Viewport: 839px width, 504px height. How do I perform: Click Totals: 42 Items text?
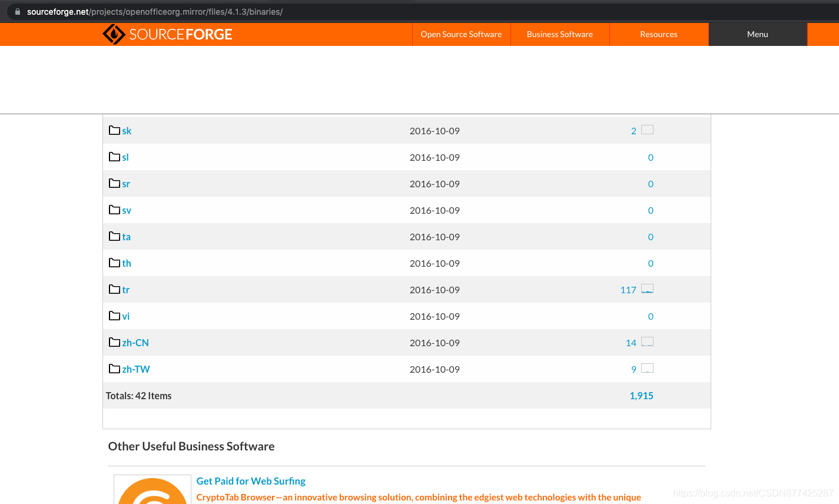pos(138,396)
